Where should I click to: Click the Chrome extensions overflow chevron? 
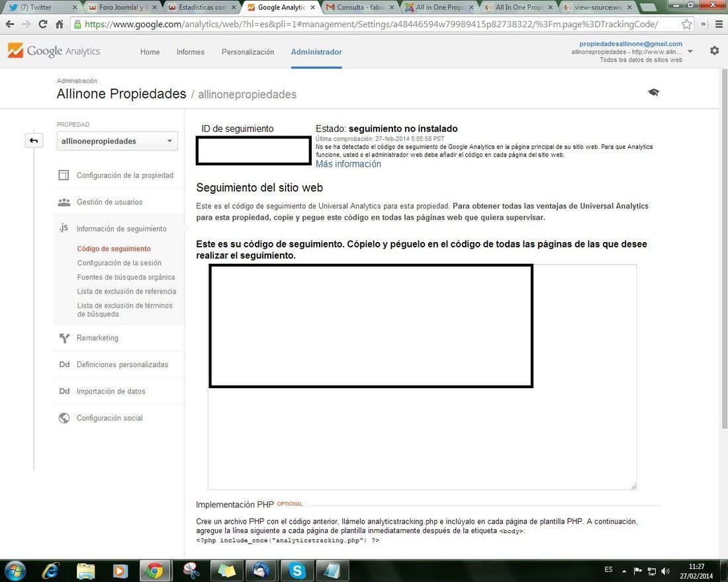tap(703, 24)
